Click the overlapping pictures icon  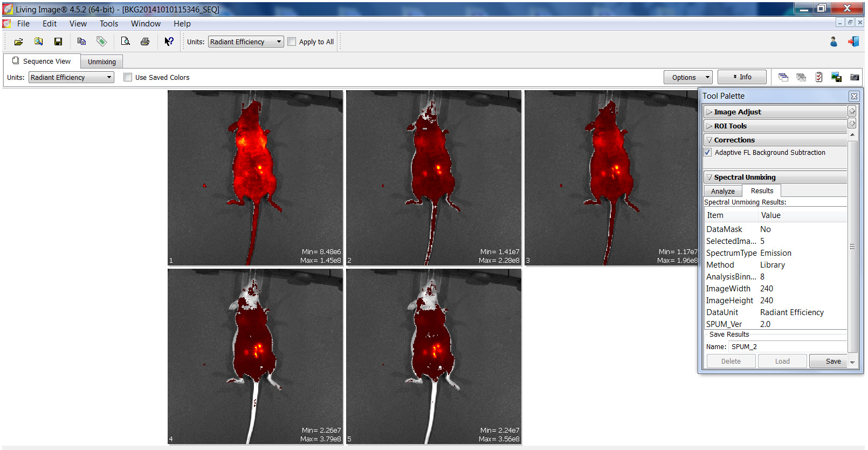(x=801, y=77)
